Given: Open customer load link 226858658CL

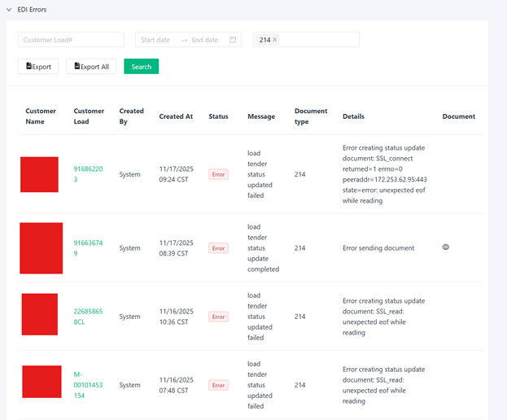Looking at the screenshot, I should [x=88, y=317].
